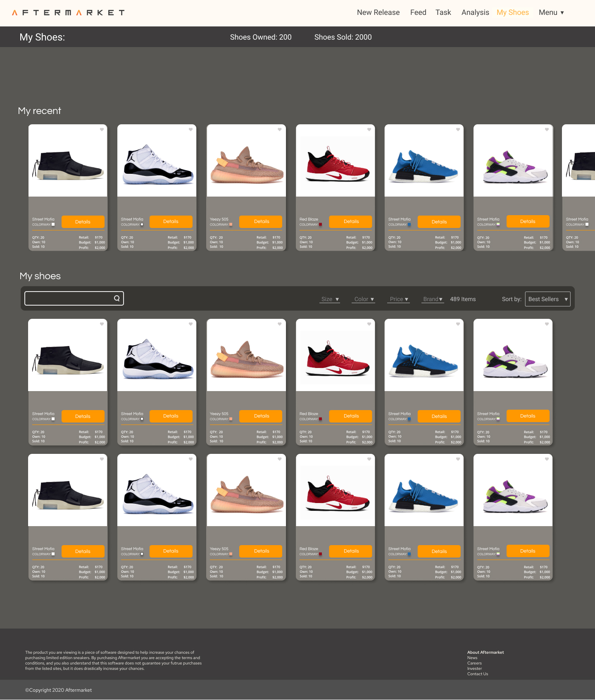Image resolution: width=595 pixels, height=700 pixels.
Task: Expand the Best Sellers sort dropdown
Action: [x=548, y=299]
